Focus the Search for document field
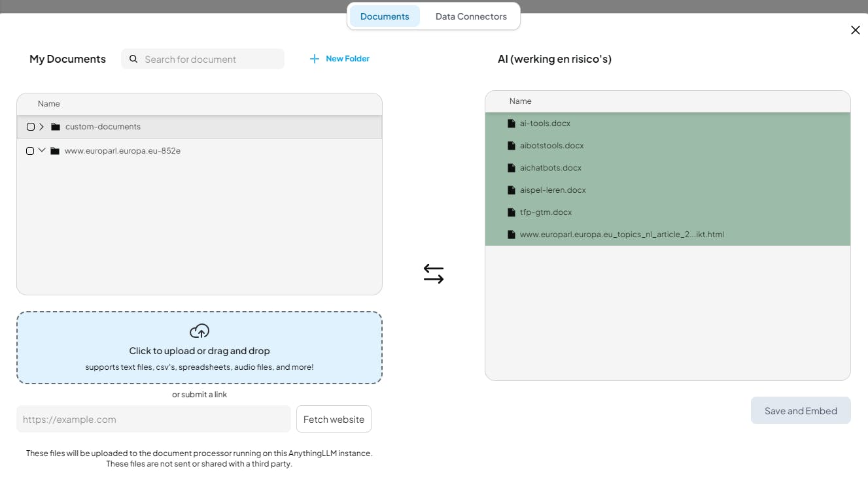This screenshot has width=868, height=477. coord(209,59)
